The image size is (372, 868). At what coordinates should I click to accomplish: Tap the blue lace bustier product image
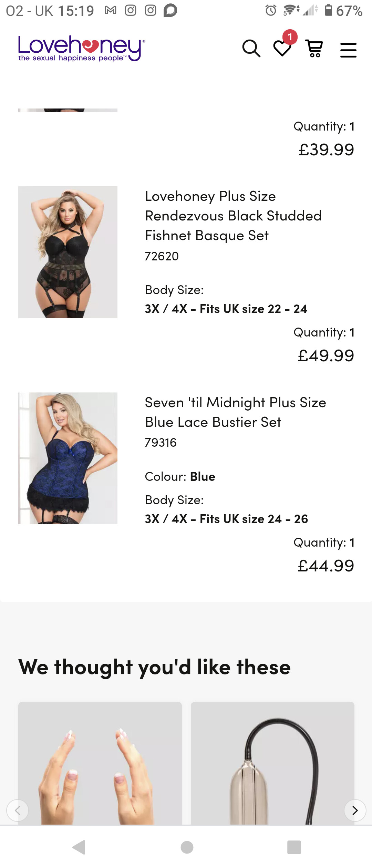(68, 458)
